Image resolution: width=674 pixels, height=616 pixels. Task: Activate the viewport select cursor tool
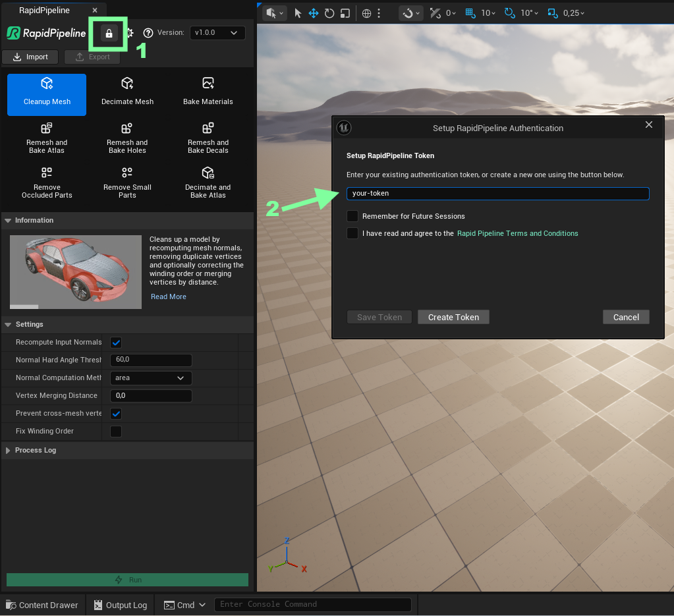click(297, 13)
